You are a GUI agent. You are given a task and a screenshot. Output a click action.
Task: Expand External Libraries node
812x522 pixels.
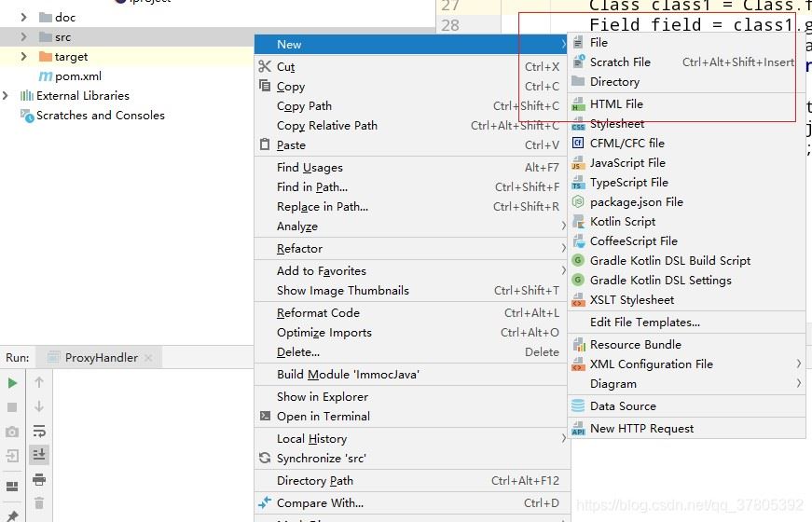[7, 96]
